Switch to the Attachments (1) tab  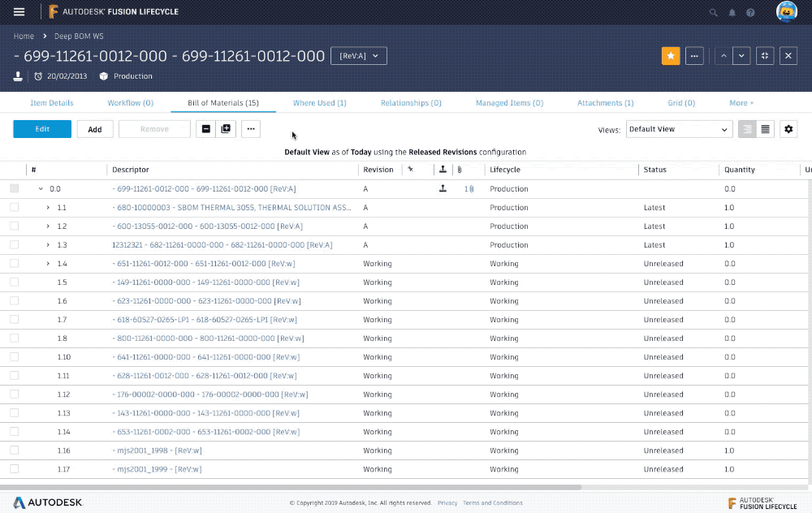click(x=606, y=102)
